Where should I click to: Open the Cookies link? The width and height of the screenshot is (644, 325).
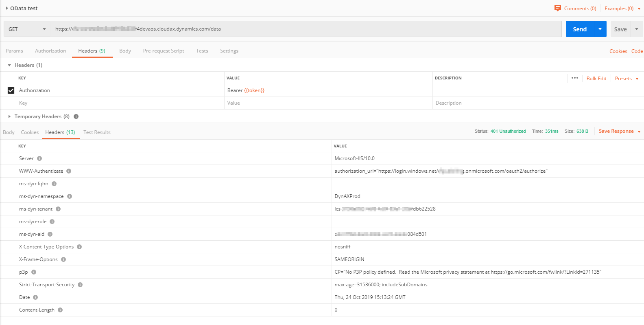coord(618,51)
